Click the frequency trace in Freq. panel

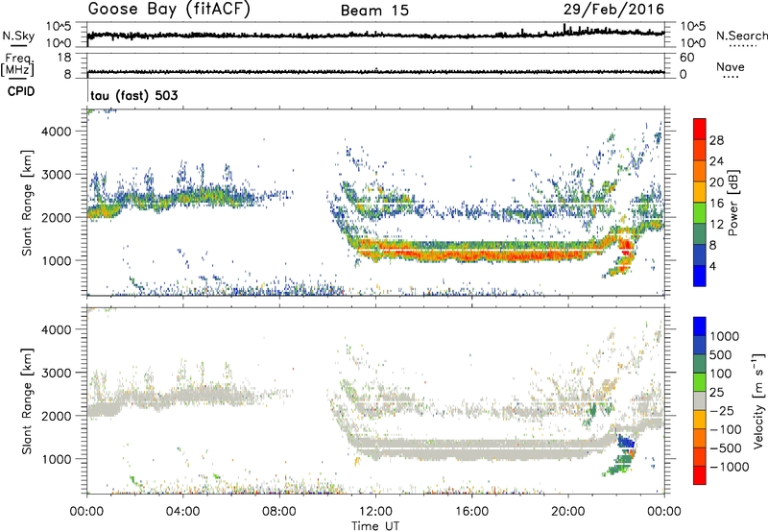[x=375, y=72]
